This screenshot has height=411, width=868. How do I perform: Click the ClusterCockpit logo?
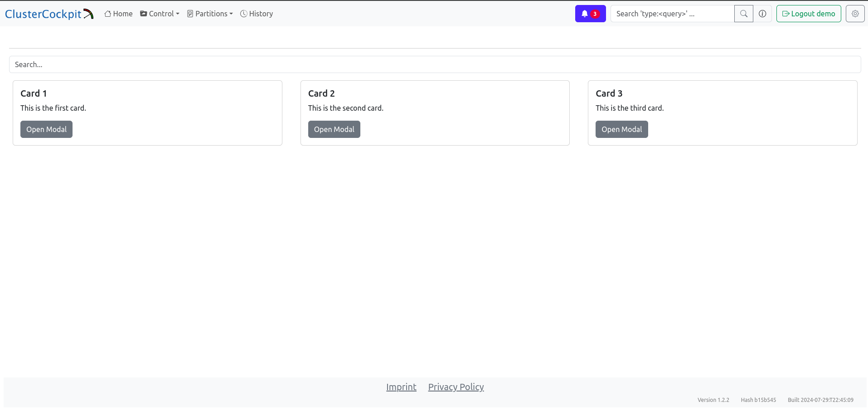point(49,14)
